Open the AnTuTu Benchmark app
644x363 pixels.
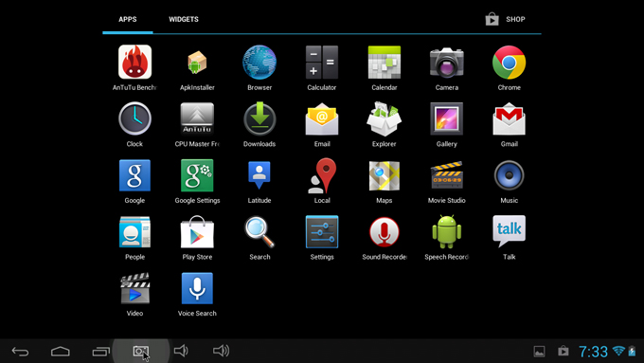point(134,62)
